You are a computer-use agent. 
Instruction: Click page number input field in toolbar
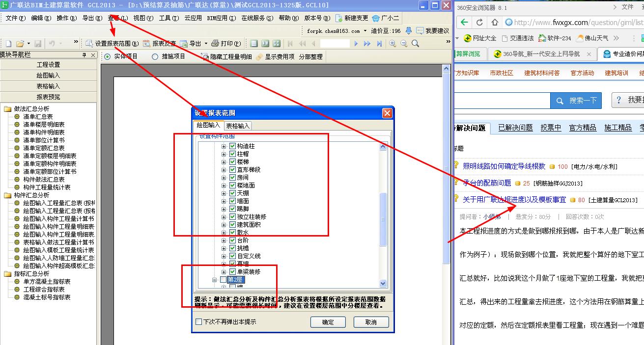pos(335,44)
